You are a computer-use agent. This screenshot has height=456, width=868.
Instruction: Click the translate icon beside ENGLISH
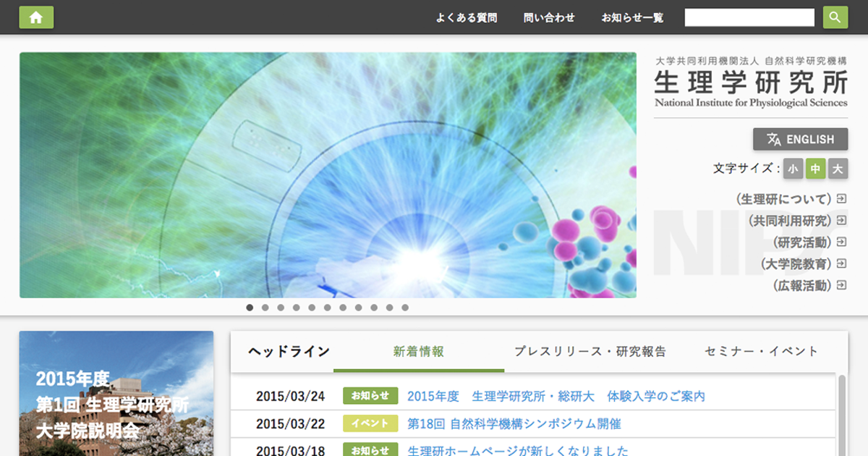click(x=774, y=139)
